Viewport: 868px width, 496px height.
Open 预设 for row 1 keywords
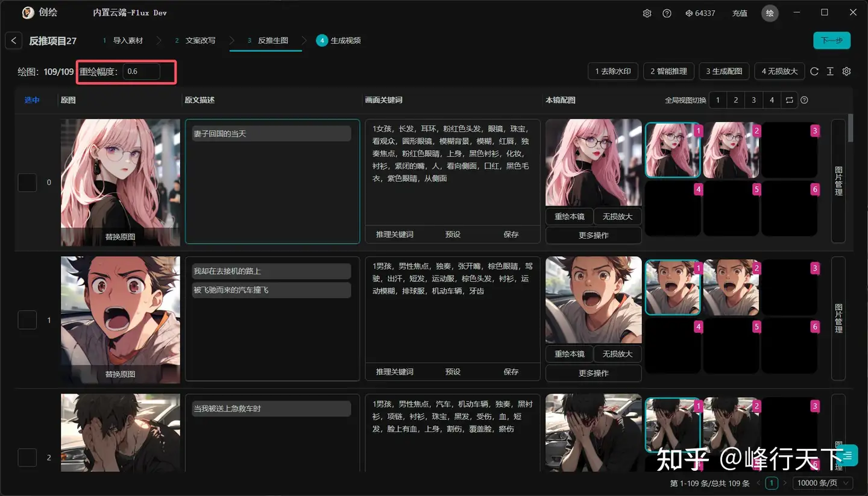[453, 372]
